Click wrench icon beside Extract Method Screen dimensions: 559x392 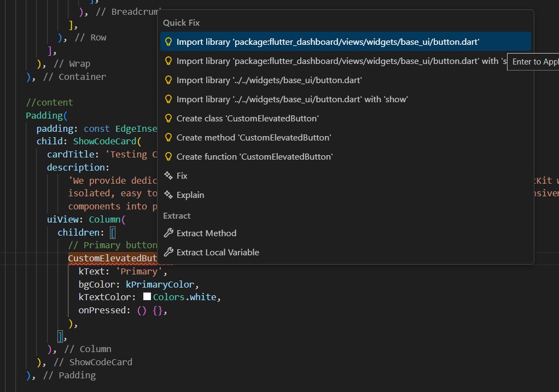168,233
